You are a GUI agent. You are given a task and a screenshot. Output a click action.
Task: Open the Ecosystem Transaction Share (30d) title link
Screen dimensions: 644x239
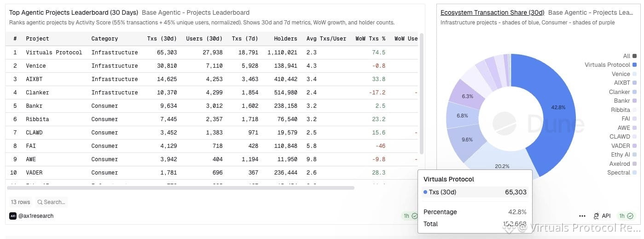[492, 12]
